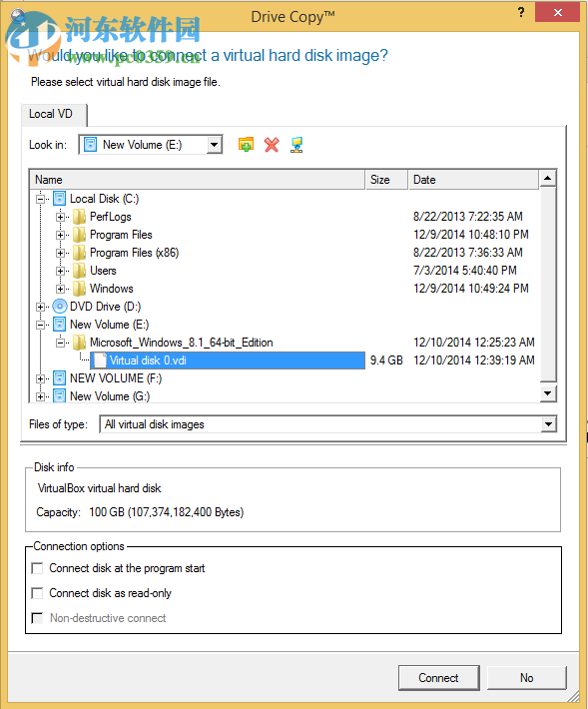Screen dimensions: 588x709
Task: Select the Local VD tab
Action: coord(53,115)
